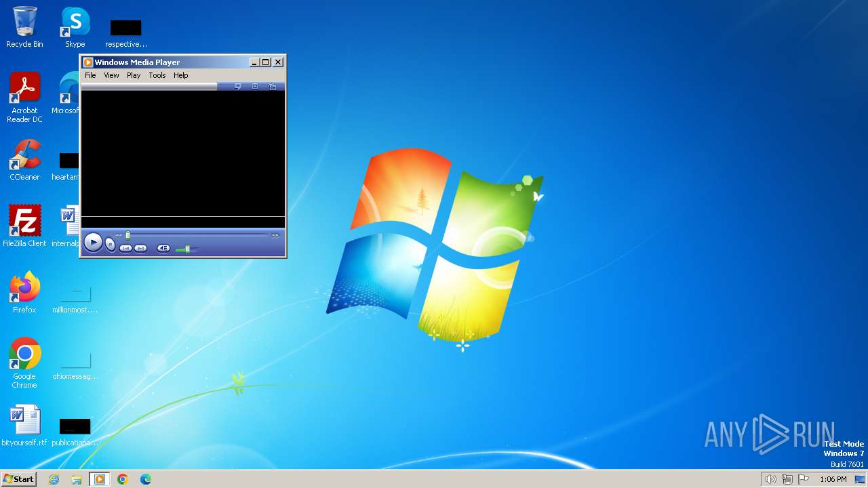Launch Internet Explorer from taskbar
This screenshot has height=488, width=868.
click(x=54, y=479)
